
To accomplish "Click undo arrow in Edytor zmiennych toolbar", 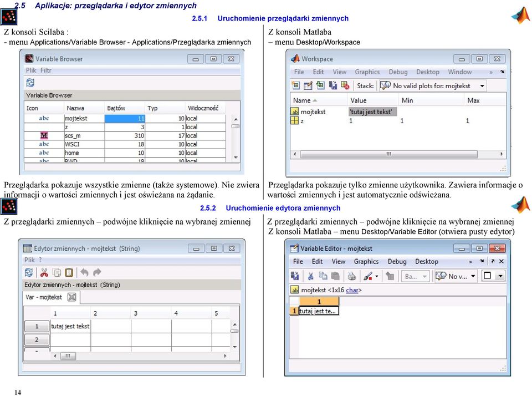I will coord(84,272).
